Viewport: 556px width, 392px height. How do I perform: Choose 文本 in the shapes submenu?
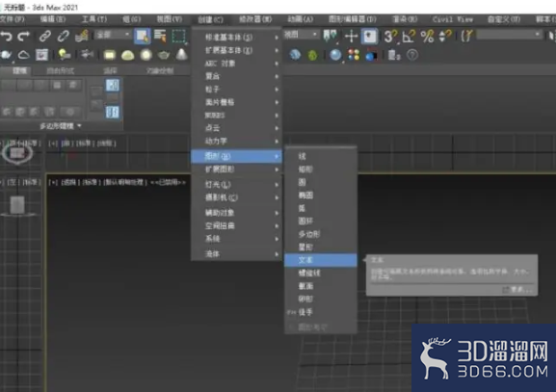tap(320, 260)
